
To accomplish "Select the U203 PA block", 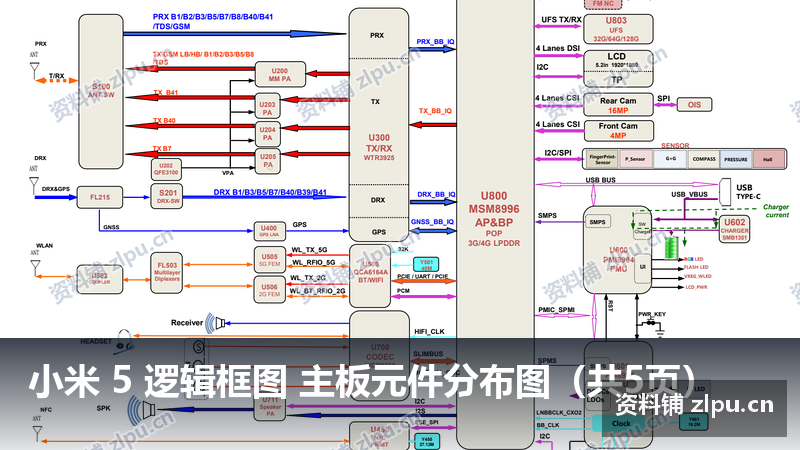I will [x=267, y=108].
